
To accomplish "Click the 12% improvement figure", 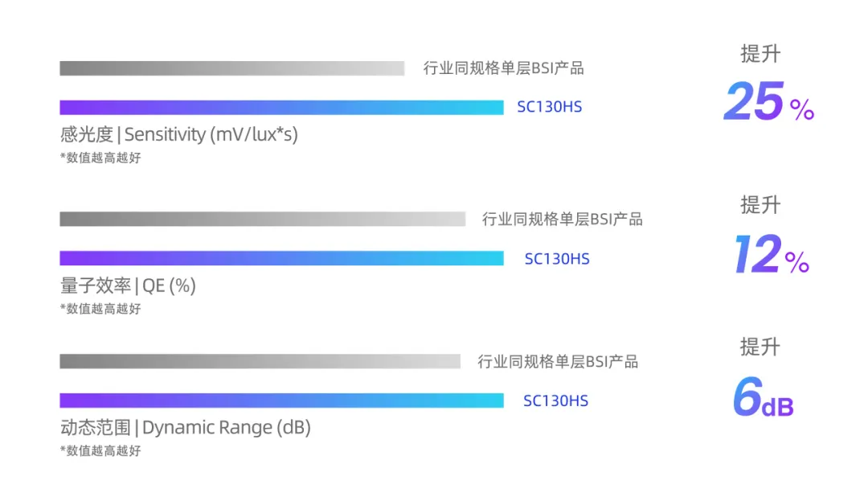I will tap(770, 255).
